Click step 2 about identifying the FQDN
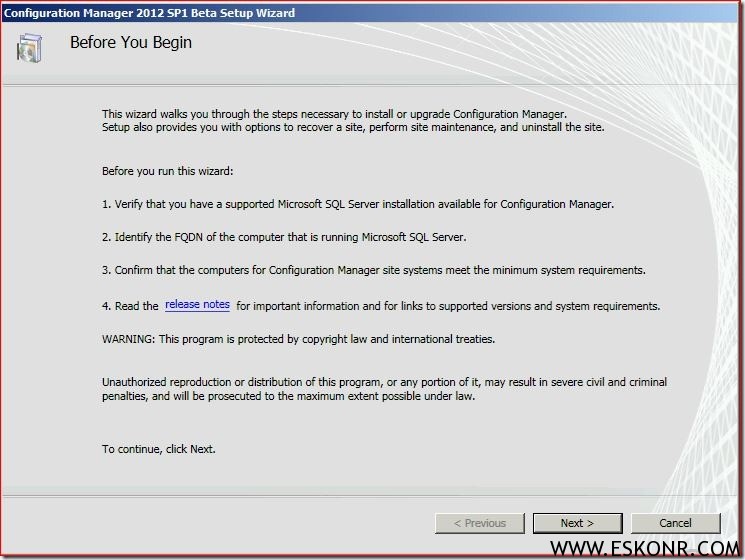Screen dimensions: 745x560 [x=284, y=237]
